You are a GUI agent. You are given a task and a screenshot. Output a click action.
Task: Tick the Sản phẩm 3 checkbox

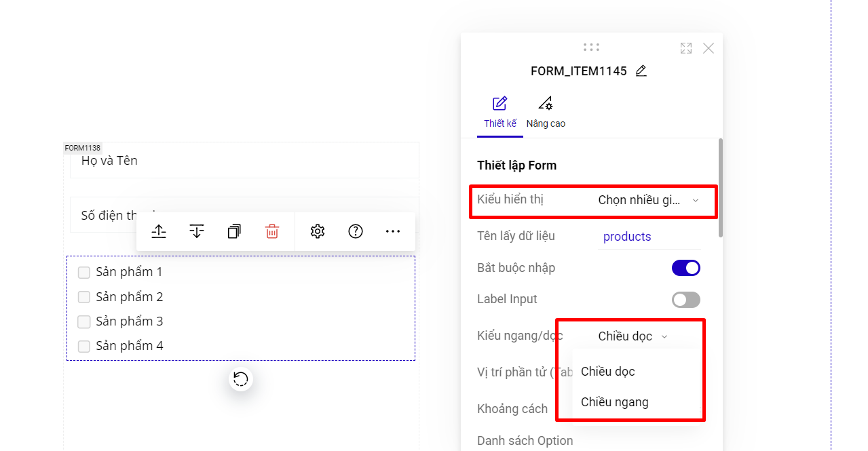point(84,322)
